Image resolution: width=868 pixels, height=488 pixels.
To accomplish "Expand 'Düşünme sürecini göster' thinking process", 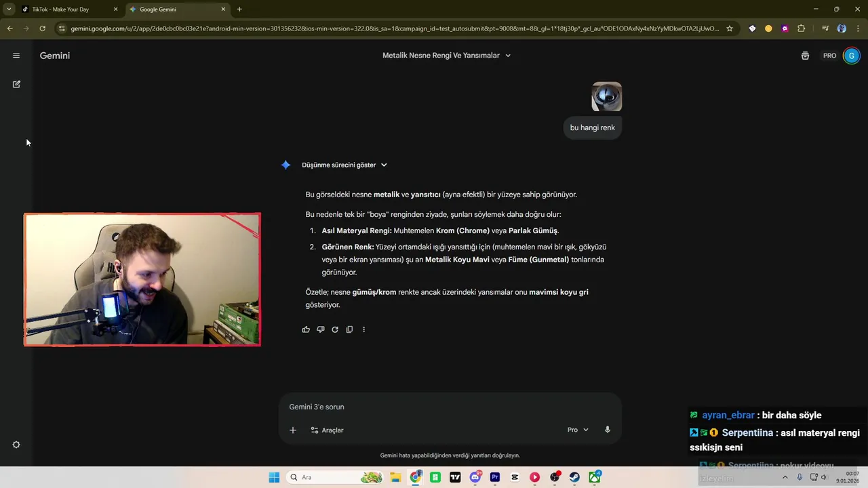I will 344,165.
